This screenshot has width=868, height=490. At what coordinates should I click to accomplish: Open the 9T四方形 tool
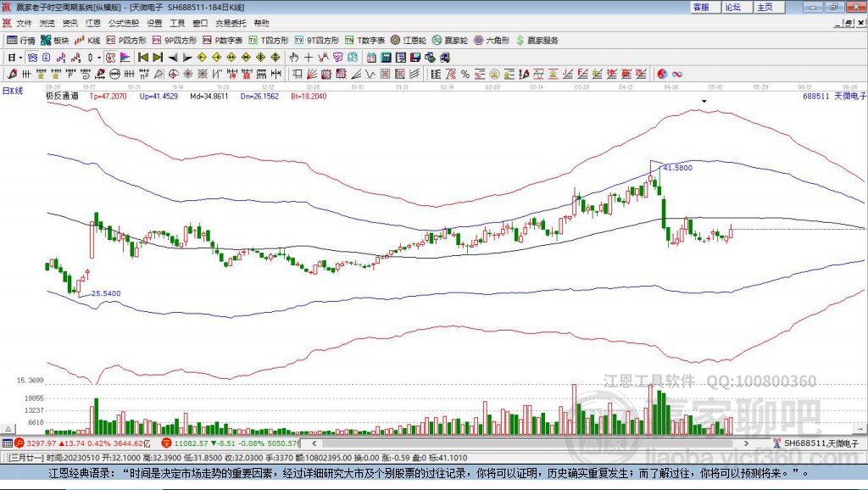(x=317, y=41)
